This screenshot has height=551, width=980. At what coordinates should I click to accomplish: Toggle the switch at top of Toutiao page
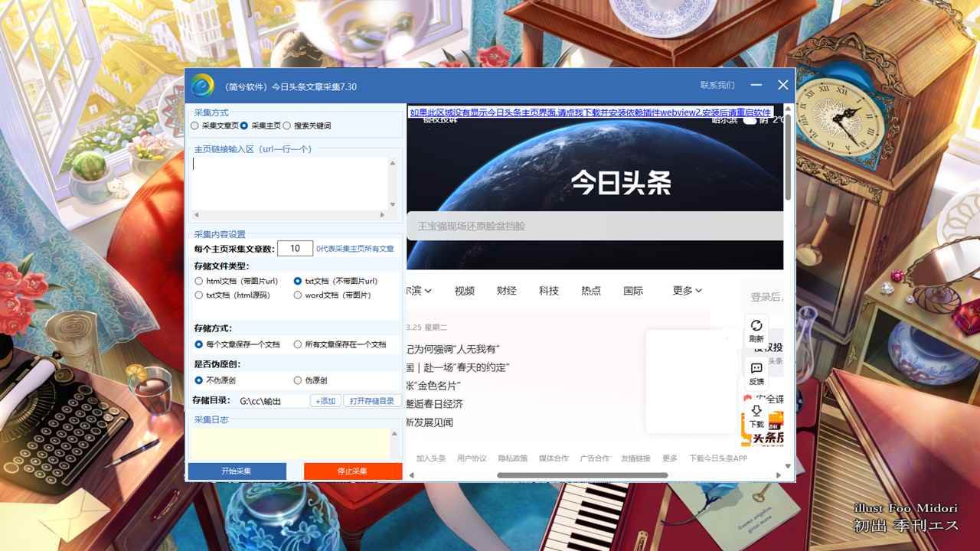pos(749,119)
